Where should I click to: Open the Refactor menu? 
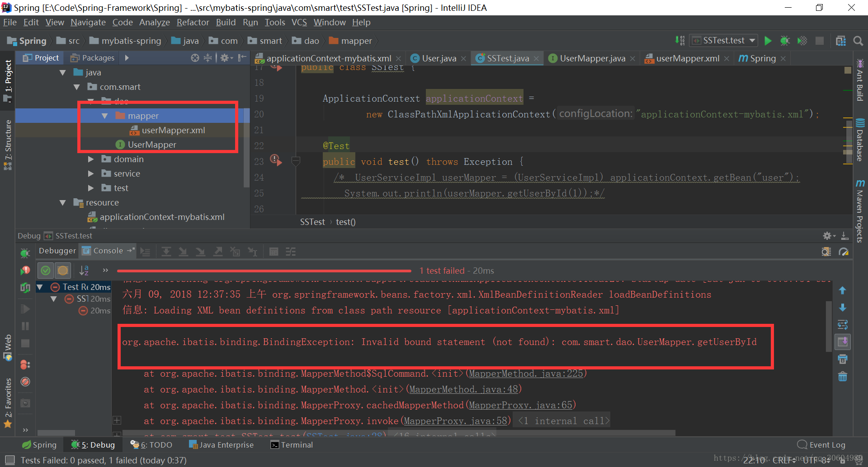[193, 23]
